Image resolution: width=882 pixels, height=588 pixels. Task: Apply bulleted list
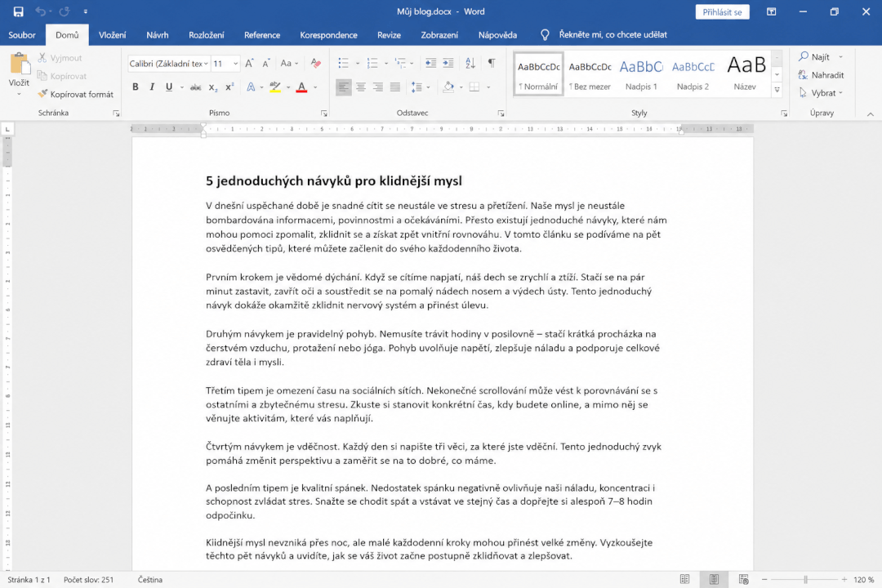click(x=343, y=63)
